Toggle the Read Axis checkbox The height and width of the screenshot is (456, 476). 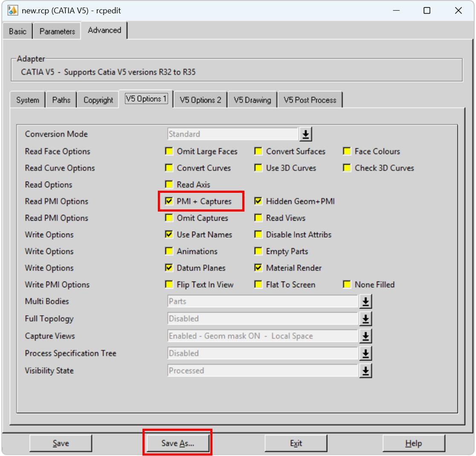pos(169,185)
